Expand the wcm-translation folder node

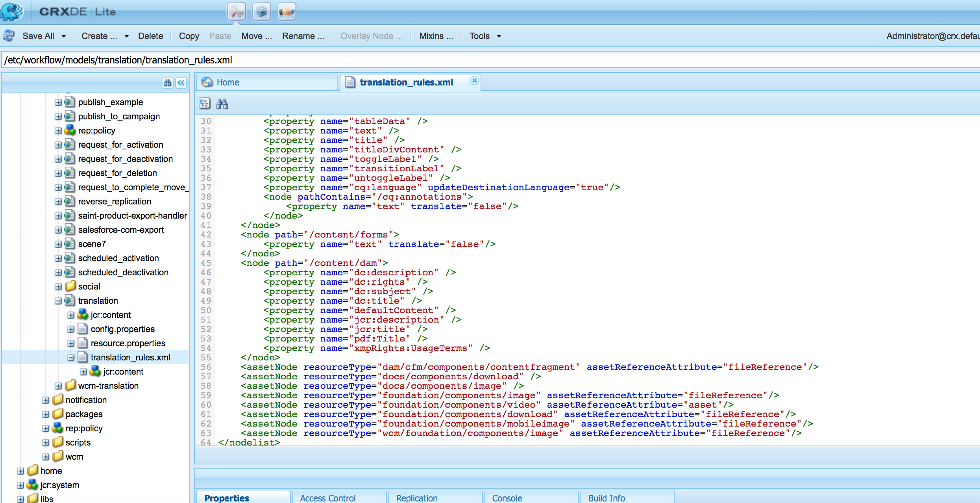point(58,386)
